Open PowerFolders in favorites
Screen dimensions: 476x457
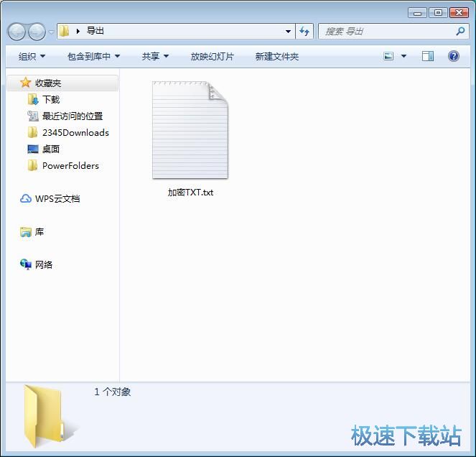point(71,166)
